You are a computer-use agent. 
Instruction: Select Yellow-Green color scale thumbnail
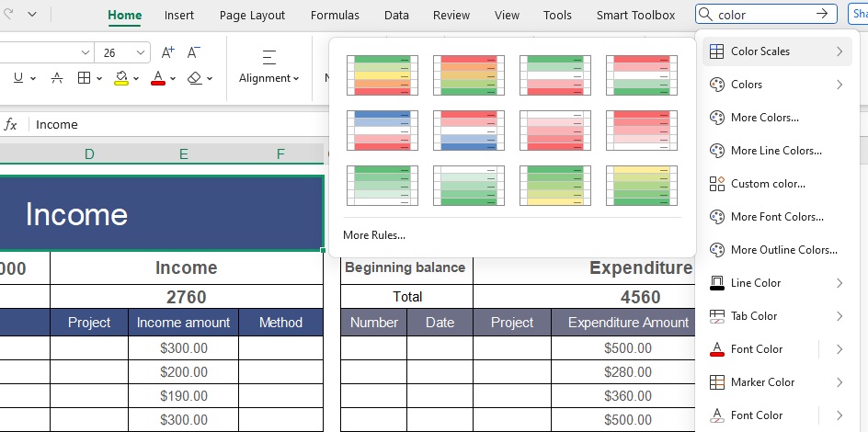point(642,186)
